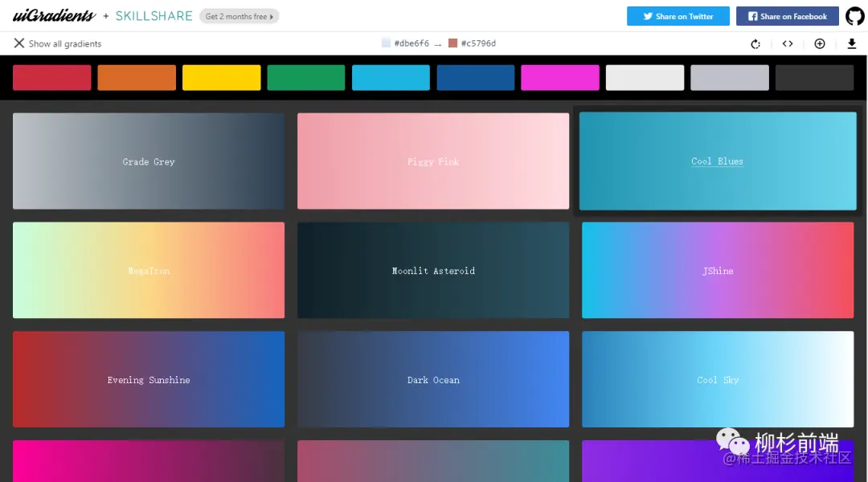The height and width of the screenshot is (482, 868).
Task: Select the JShine gradient
Action: tap(718, 270)
